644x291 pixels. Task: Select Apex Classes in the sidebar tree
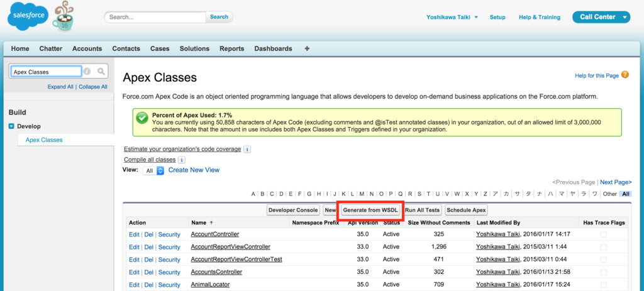44,140
